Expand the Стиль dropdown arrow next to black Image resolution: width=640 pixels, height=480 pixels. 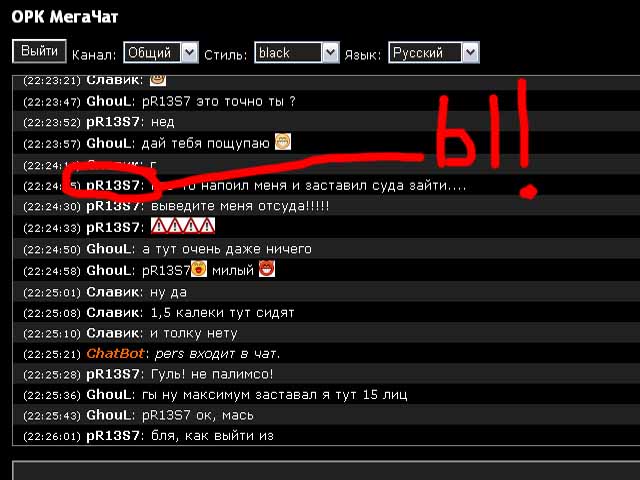(331, 52)
